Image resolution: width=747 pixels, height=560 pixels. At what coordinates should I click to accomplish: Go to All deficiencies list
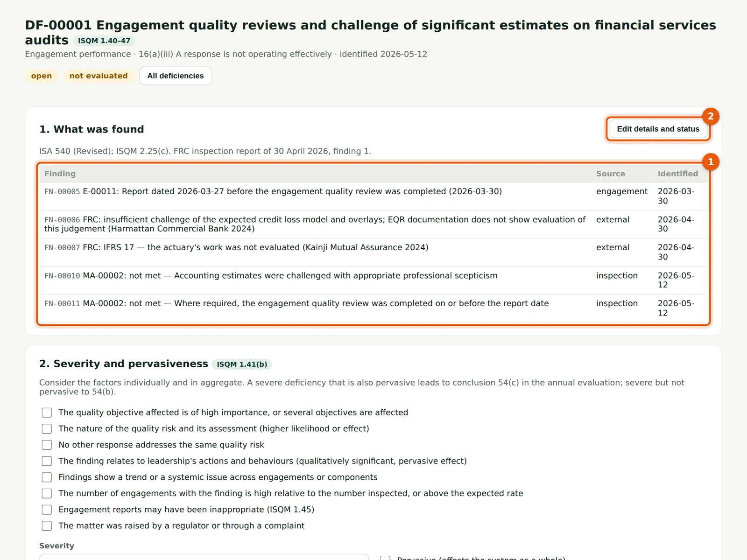click(x=176, y=76)
